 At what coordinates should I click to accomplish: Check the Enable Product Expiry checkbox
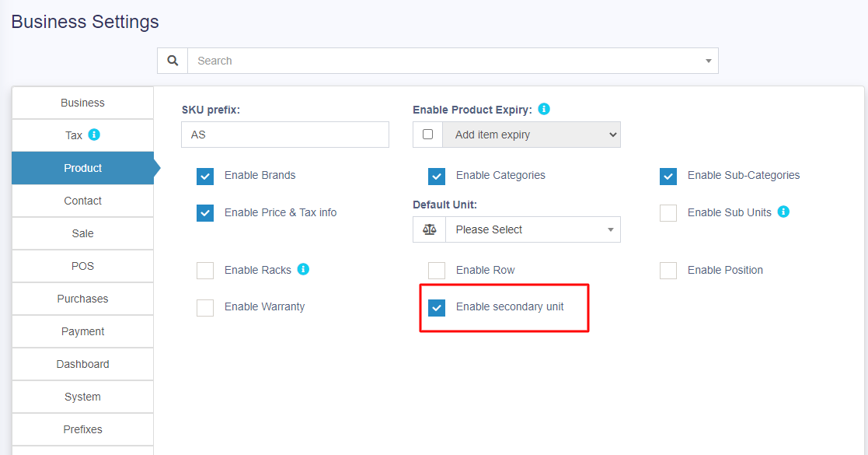427,135
